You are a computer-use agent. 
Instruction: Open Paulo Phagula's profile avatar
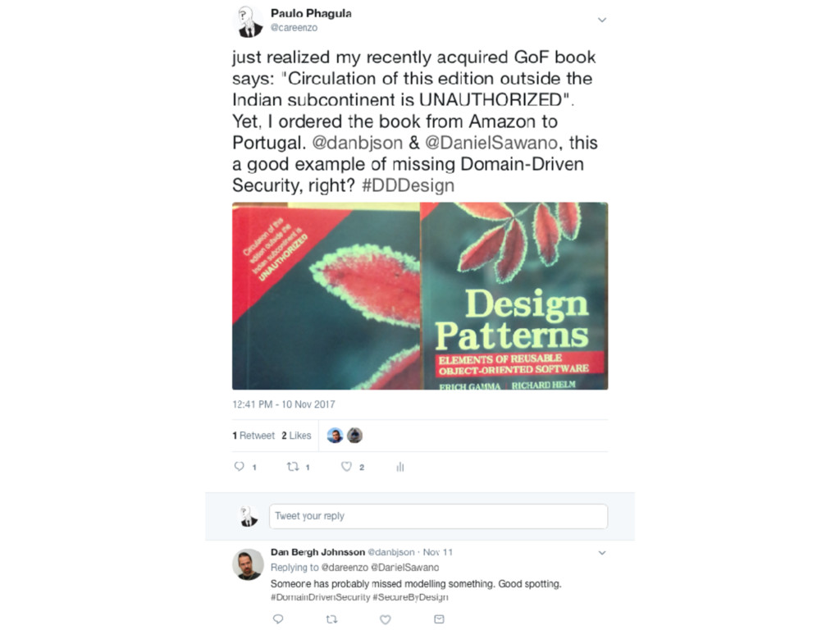tap(249, 21)
